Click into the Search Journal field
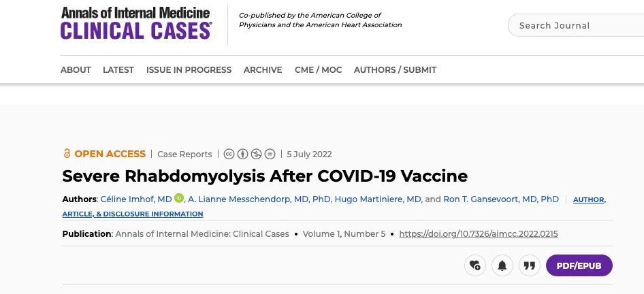The height and width of the screenshot is (294, 644). [x=576, y=25]
